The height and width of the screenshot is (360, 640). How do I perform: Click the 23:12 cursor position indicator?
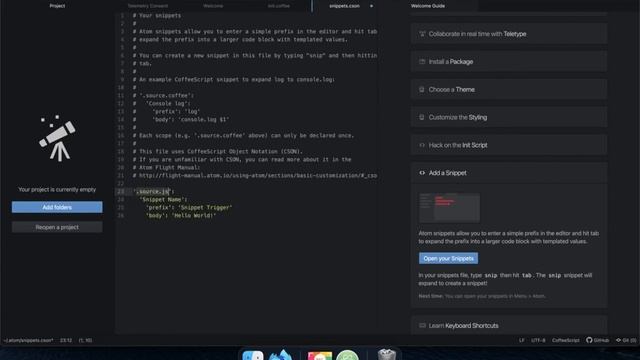tap(66, 340)
